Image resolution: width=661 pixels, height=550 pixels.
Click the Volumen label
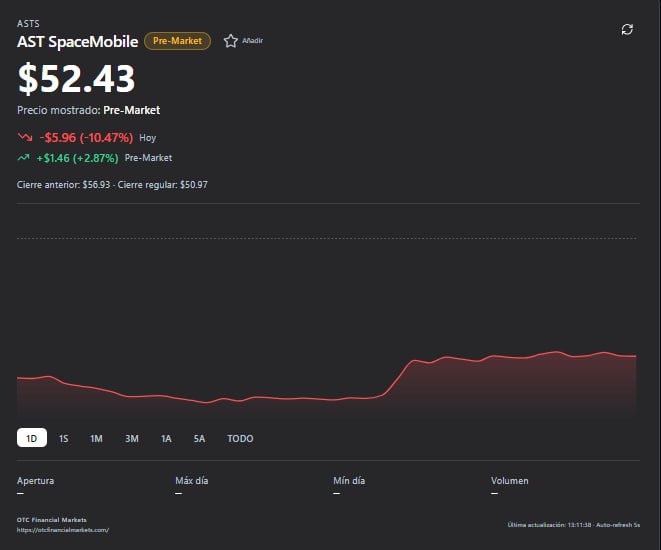(509, 480)
